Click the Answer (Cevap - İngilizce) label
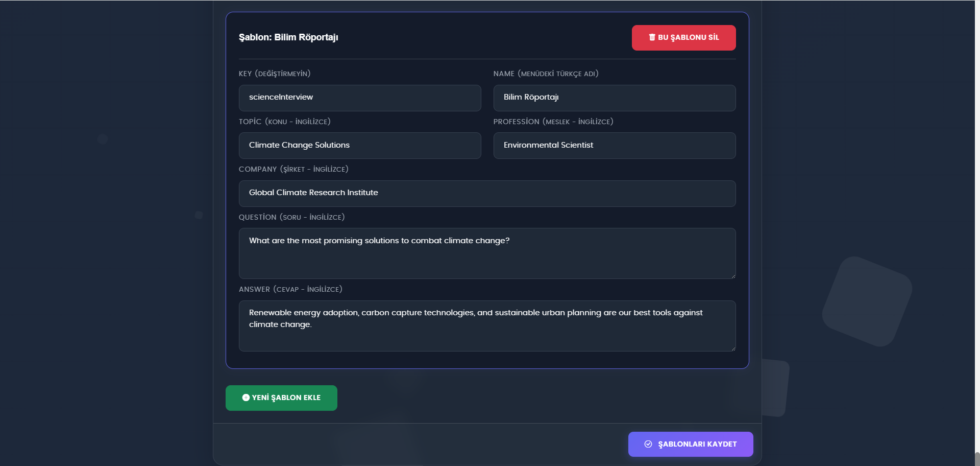 tap(290, 289)
